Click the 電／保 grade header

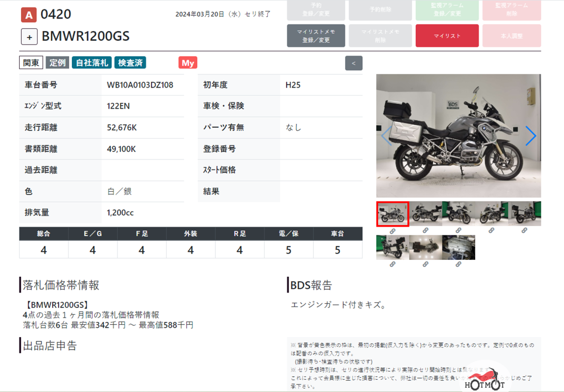[289, 234]
